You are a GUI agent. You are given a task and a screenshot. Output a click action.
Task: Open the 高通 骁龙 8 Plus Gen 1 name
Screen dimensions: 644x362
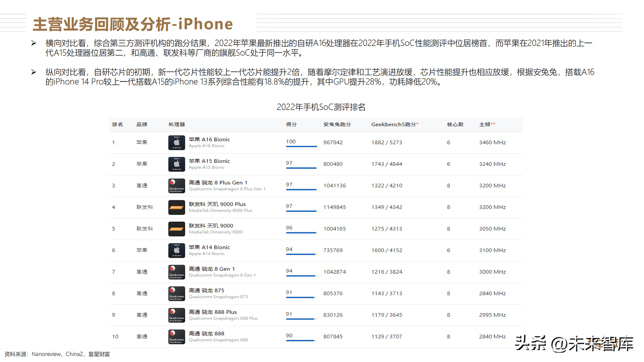click(x=218, y=183)
